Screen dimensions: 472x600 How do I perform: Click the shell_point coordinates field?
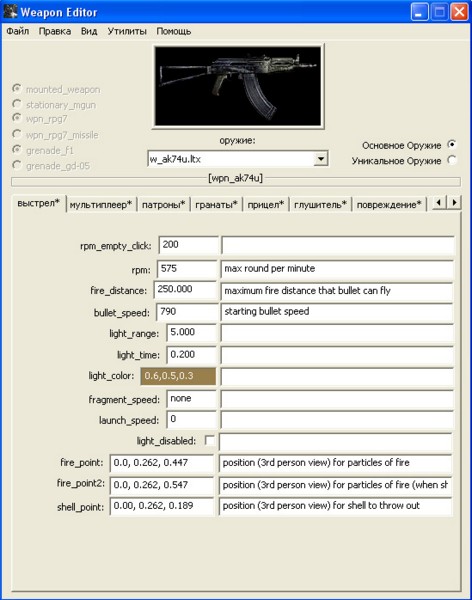pyautogui.click(x=162, y=506)
